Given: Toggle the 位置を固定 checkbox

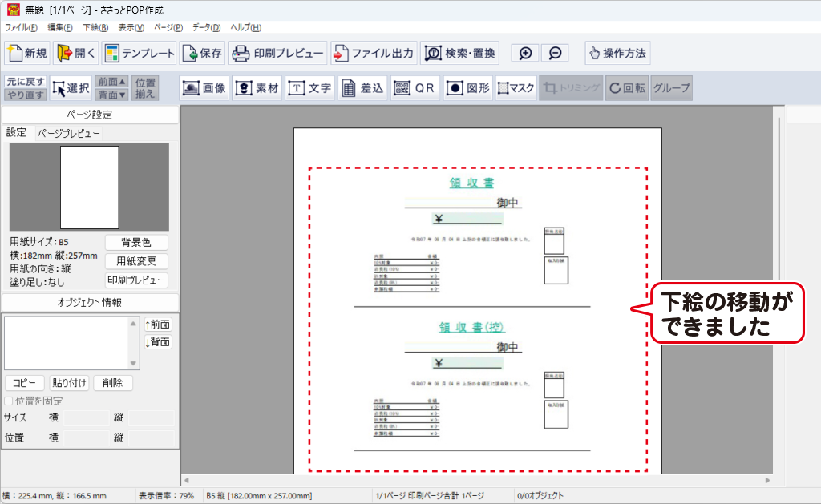Looking at the screenshot, I should point(9,401).
